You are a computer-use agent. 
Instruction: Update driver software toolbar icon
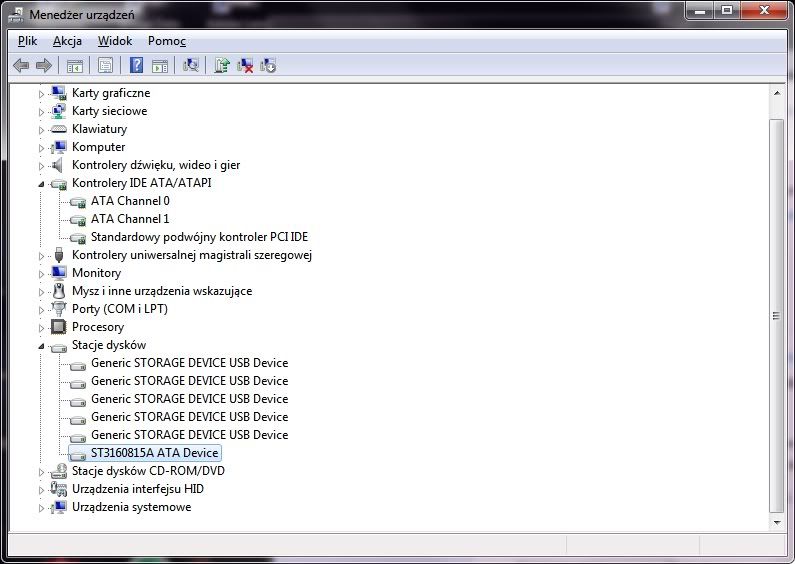pyautogui.click(x=222, y=65)
